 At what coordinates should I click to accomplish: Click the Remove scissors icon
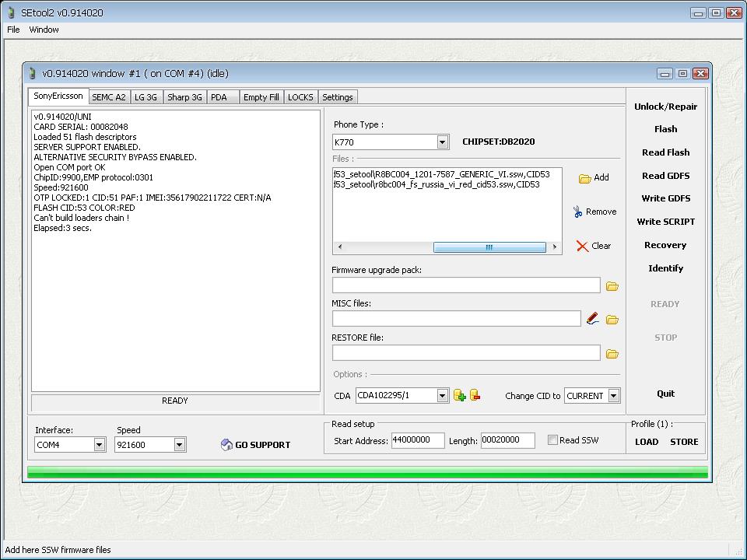[x=577, y=212]
